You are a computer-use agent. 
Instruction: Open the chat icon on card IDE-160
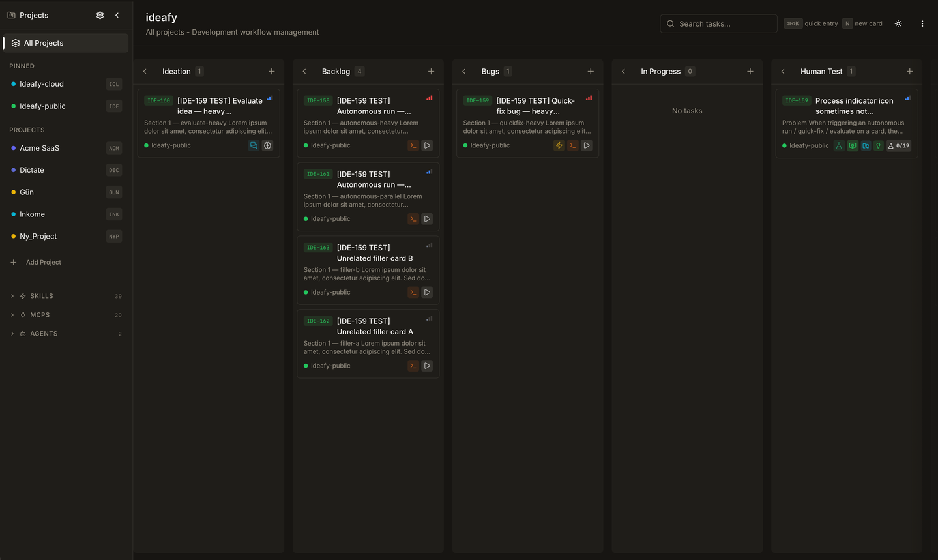click(x=254, y=145)
